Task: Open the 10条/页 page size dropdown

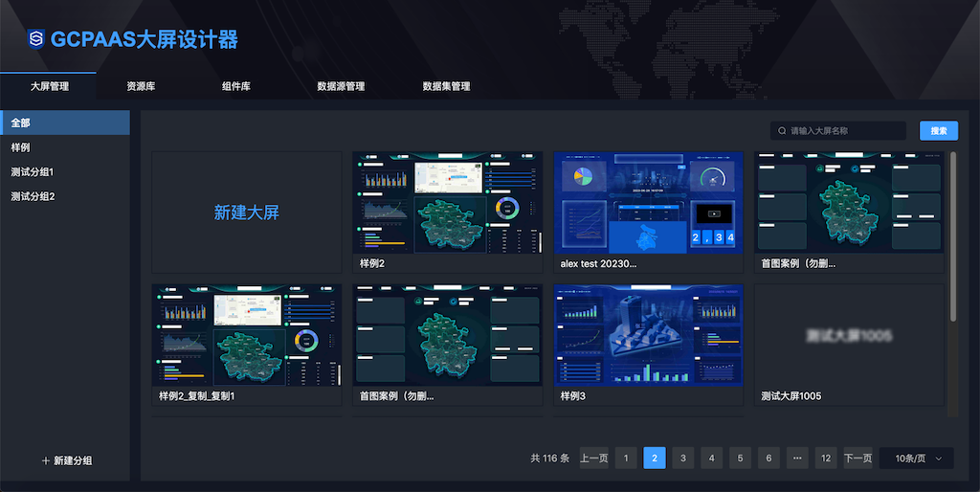Action: pos(916,458)
